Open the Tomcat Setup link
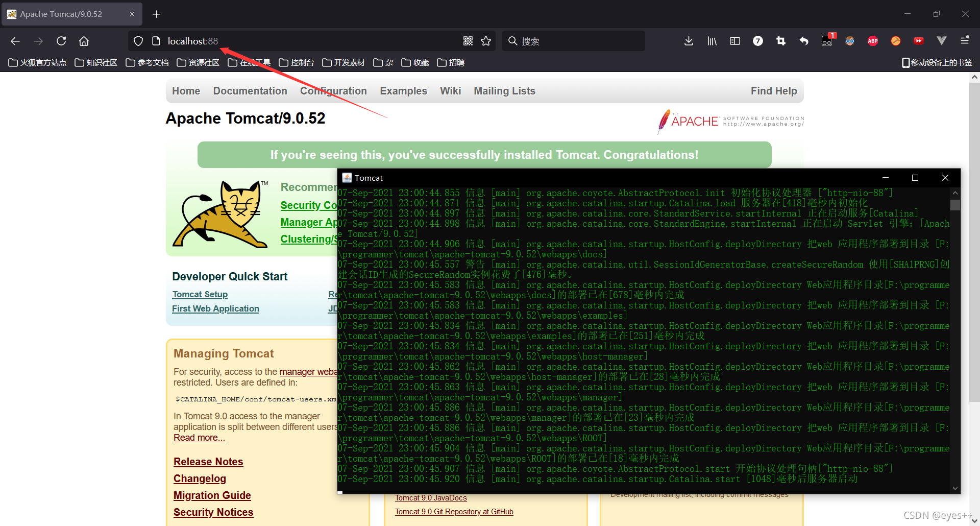Viewport: 980px width, 526px height. tap(200, 294)
